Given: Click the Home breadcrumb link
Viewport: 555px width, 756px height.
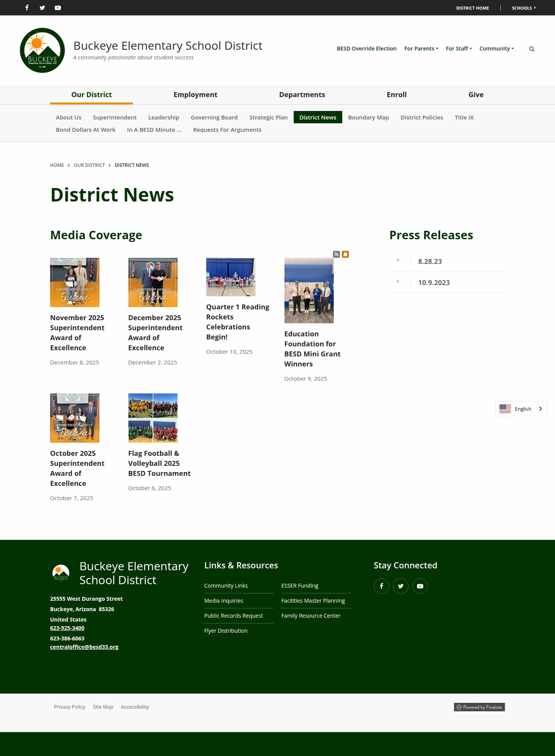Looking at the screenshot, I should (57, 165).
